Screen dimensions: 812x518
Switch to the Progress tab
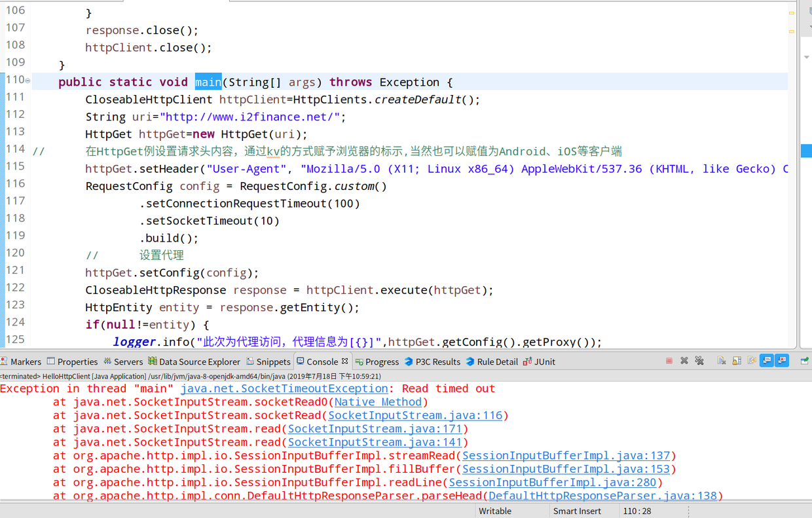[x=377, y=361]
